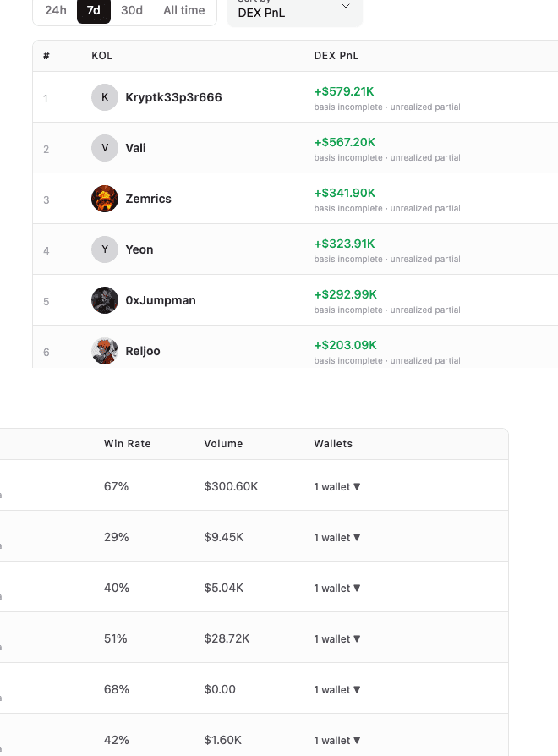
Task: Expand the wallet list in the $28.72K row
Action: pos(336,638)
